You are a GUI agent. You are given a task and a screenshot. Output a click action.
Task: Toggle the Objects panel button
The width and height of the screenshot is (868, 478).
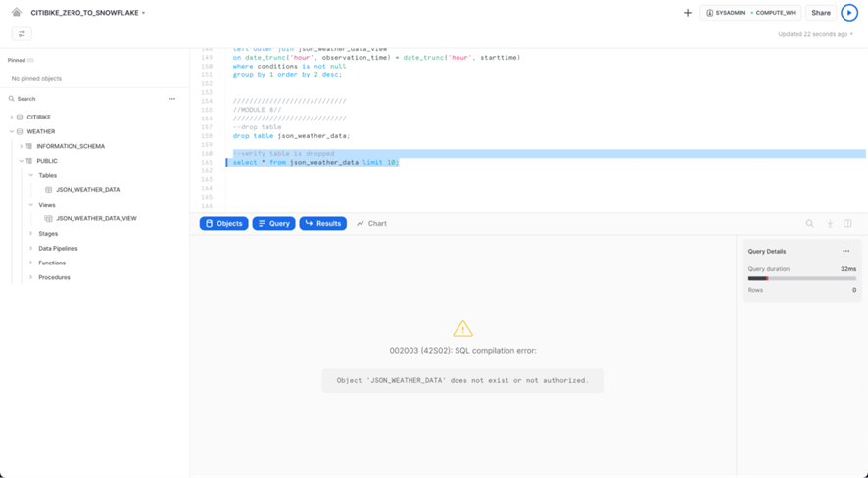223,224
